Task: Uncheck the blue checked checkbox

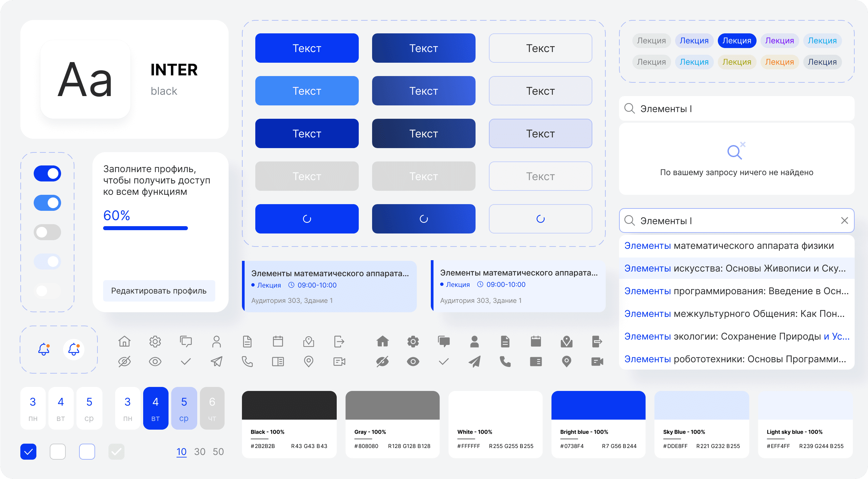Action: pos(28,451)
